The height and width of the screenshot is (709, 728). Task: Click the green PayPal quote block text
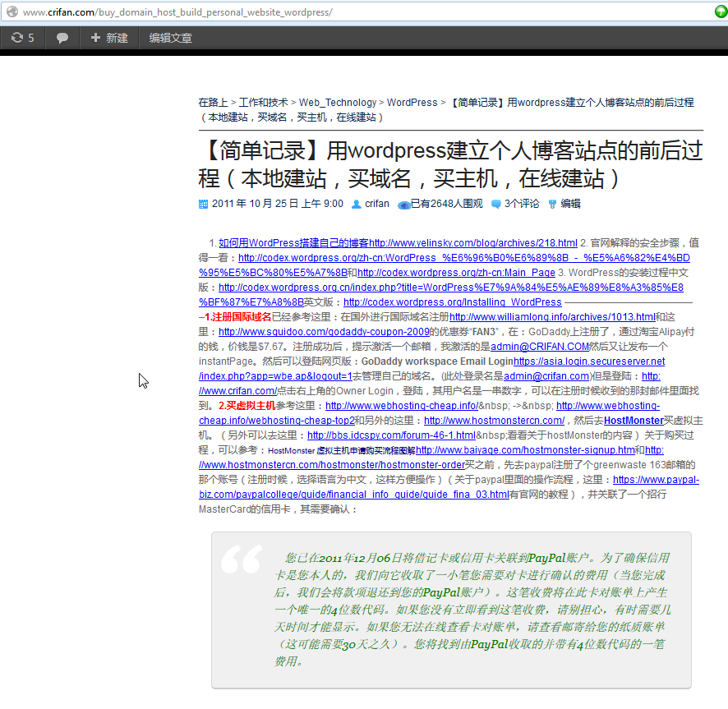click(472, 609)
